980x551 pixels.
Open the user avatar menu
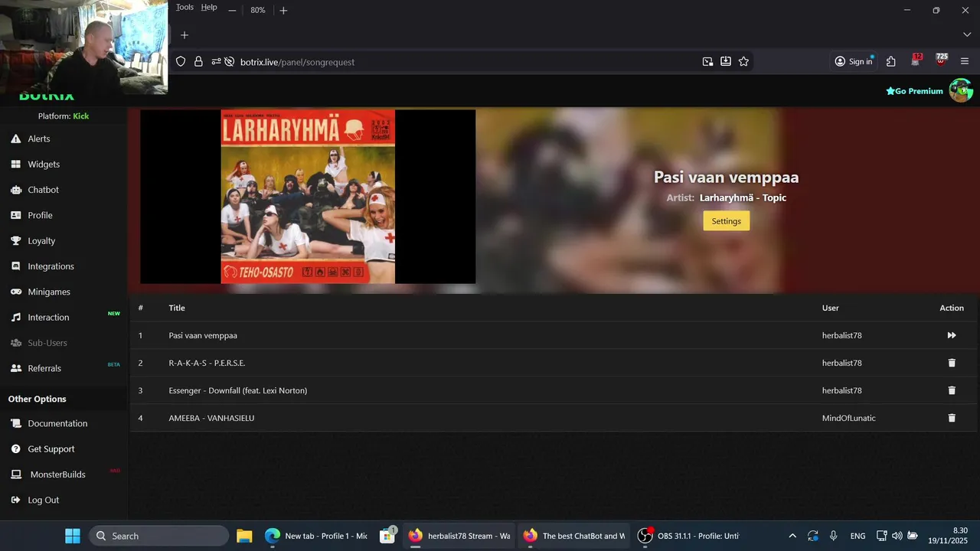[x=961, y=90]
